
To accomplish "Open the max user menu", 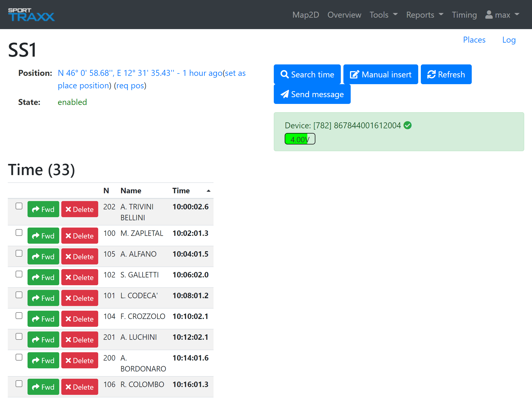I will [502, 15].
